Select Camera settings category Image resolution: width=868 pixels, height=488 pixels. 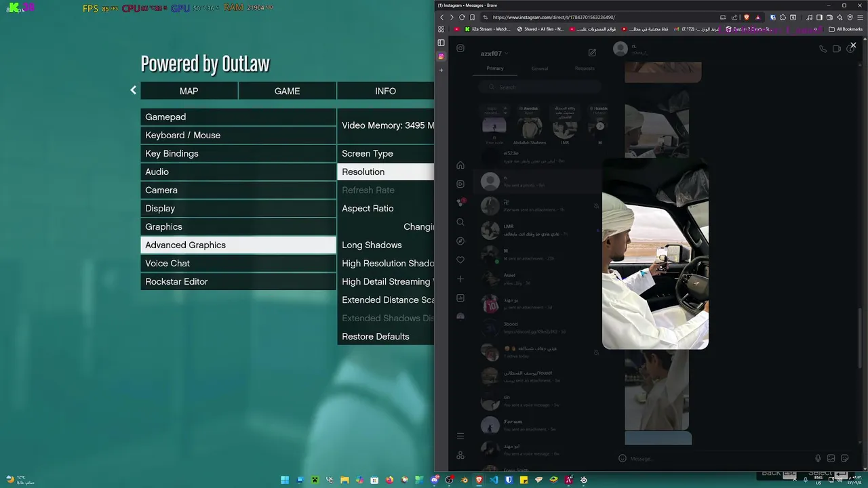(238, 190)
